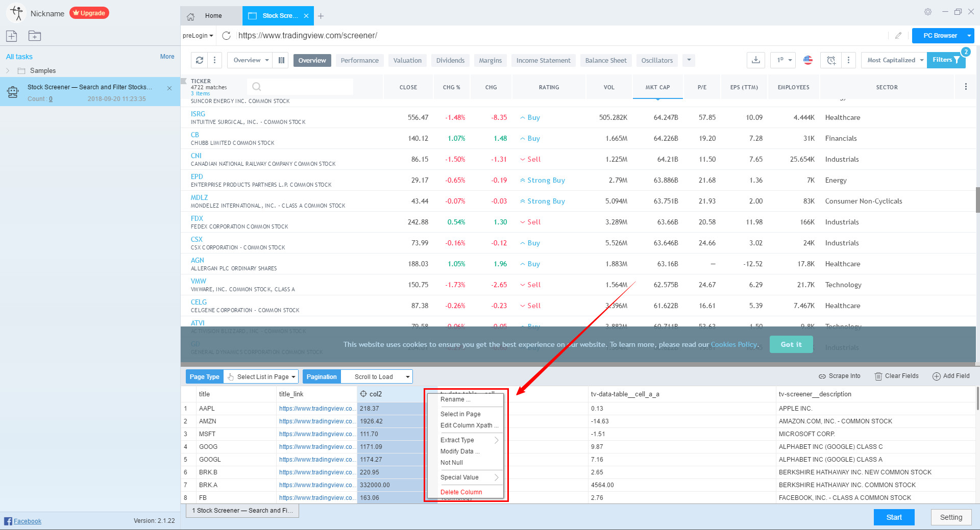
Task: Open a new tab with plus button
Action: pyautogui.click(x=321, y=16)
